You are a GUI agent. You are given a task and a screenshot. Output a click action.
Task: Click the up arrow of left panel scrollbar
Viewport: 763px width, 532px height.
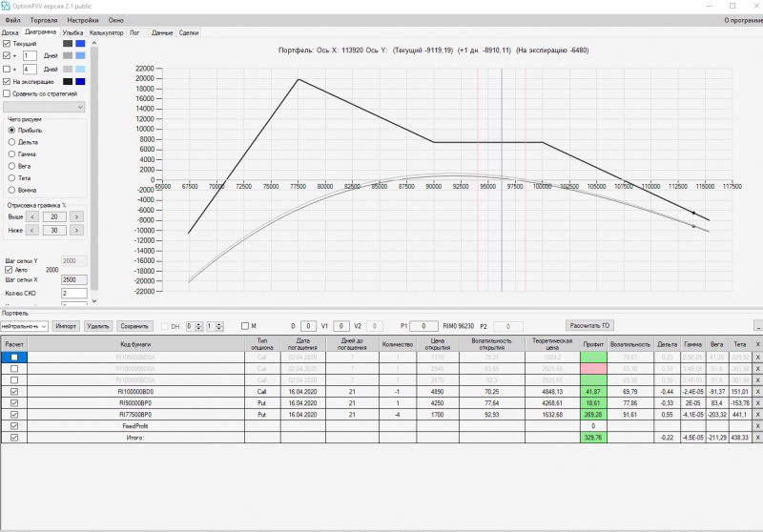(93, 43)
